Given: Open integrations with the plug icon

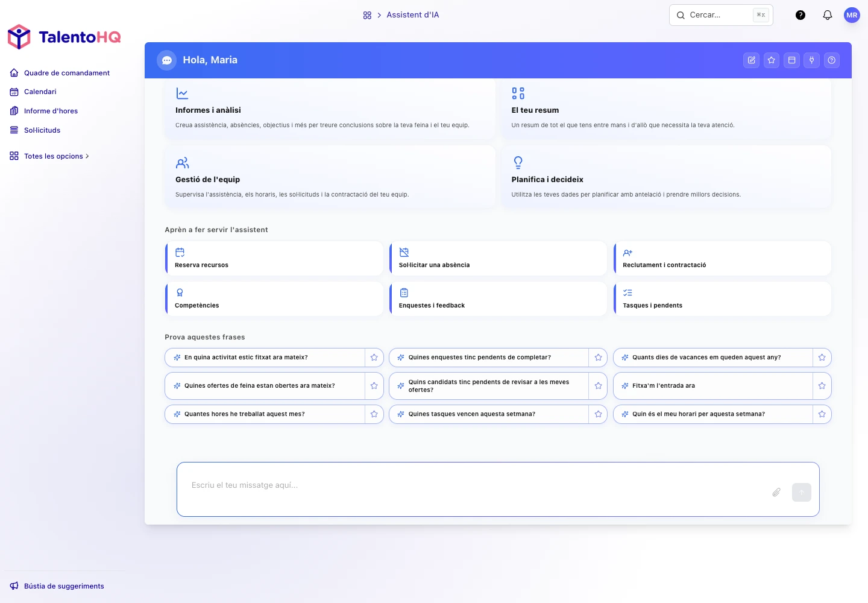Looking at the screenshot, I should pos(811,60).
